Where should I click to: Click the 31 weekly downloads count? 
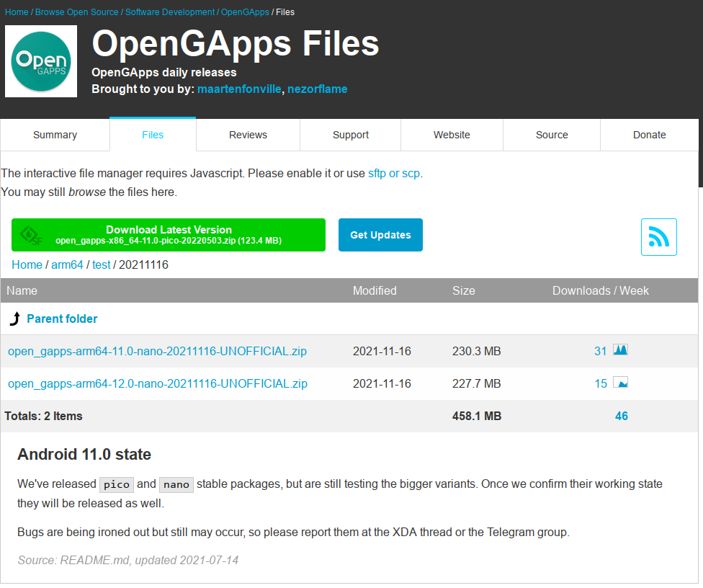600,351
